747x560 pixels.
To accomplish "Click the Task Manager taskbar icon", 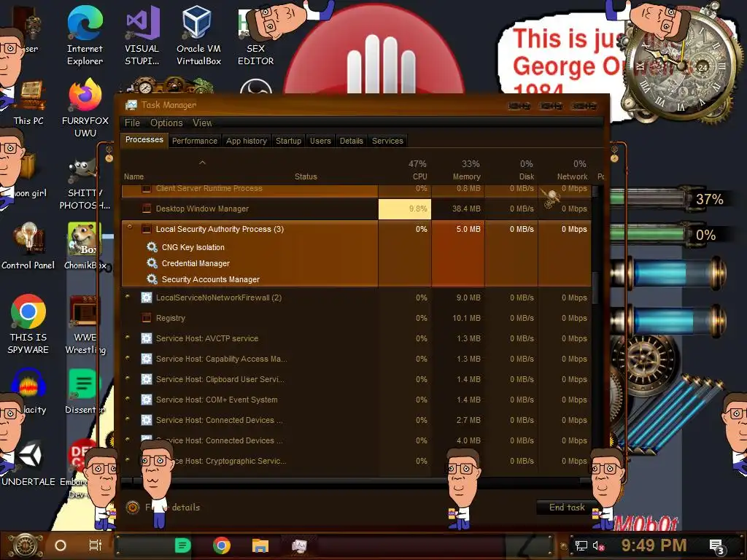I will (x=299, y=545).
